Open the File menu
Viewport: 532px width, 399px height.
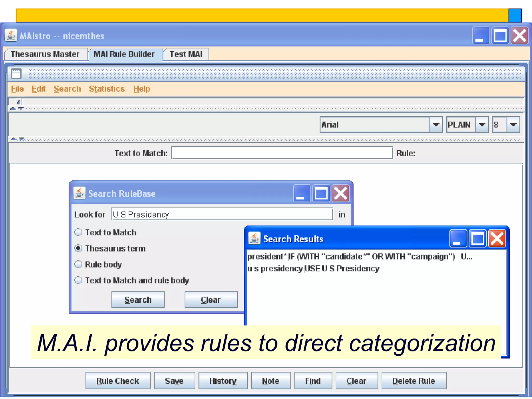coord(17,89)
